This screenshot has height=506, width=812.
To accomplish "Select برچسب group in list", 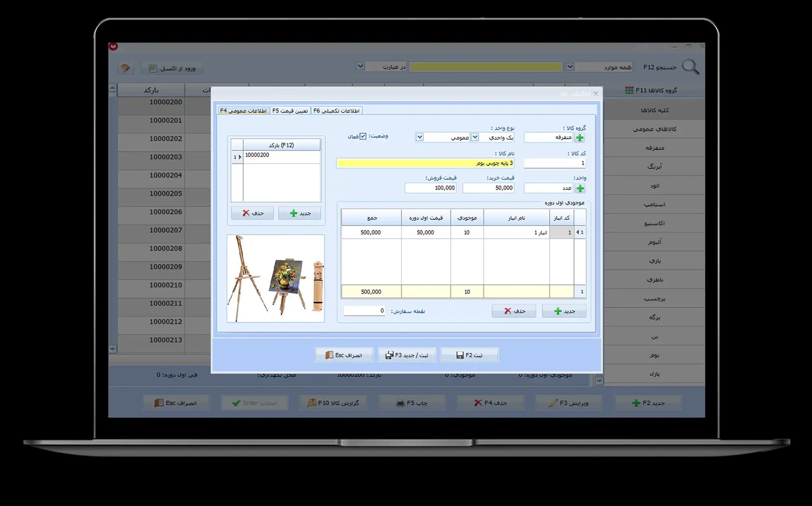I will click(654, 299).
